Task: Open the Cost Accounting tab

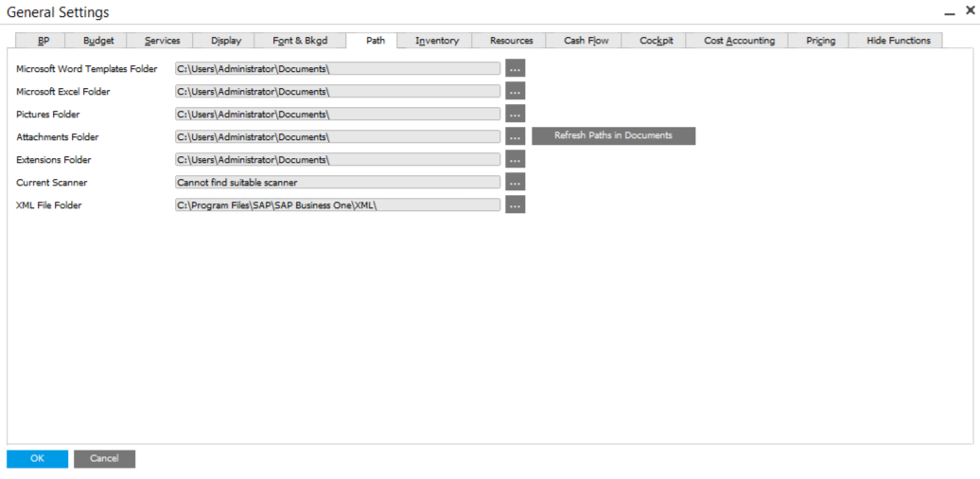Action: tap(739, 41)
